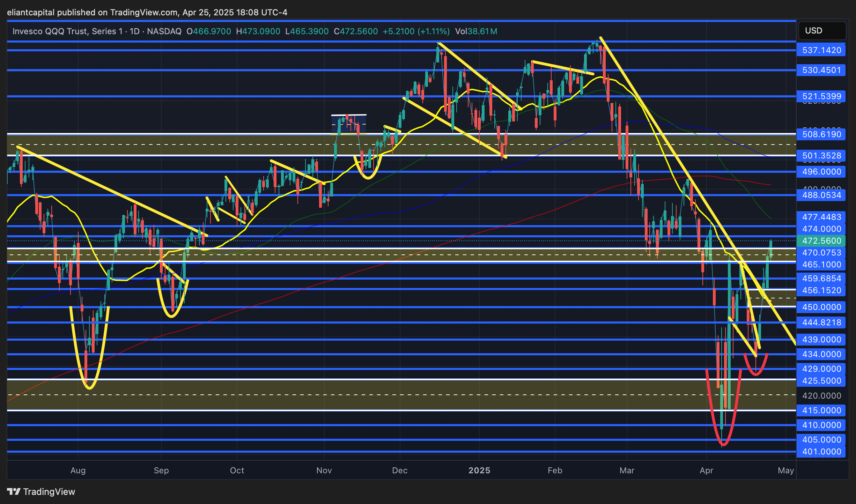The width and height of the screenshot is (856, 504).
Task: Select the 465.1000 price label
Action: tap(821, 265)
